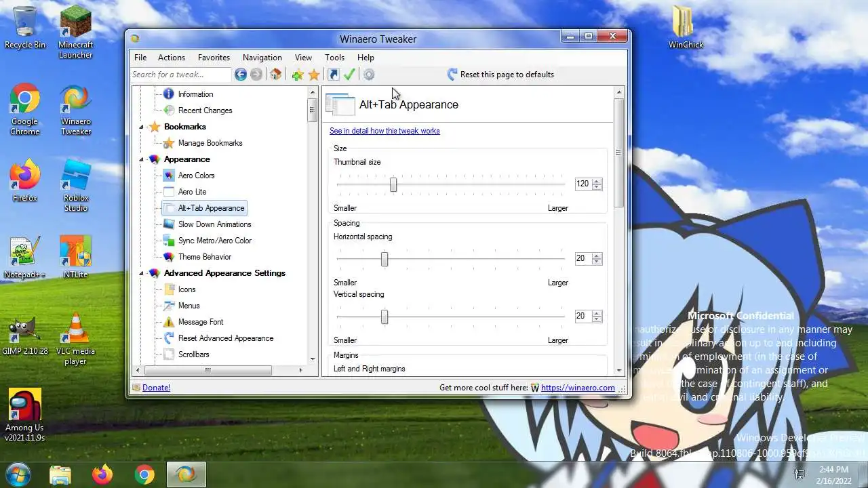
Task: Decrease Vertical spacing with down spinner
Action: [597, 319]
